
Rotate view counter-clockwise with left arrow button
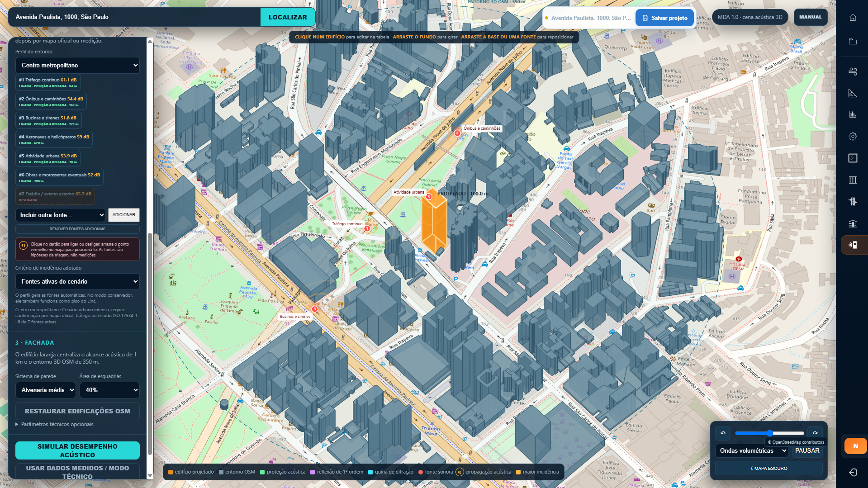(723, 433)
